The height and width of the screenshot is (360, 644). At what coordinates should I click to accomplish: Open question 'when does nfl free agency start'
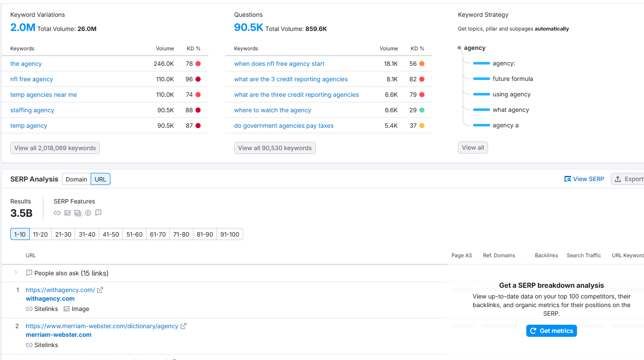click(279, 64)
